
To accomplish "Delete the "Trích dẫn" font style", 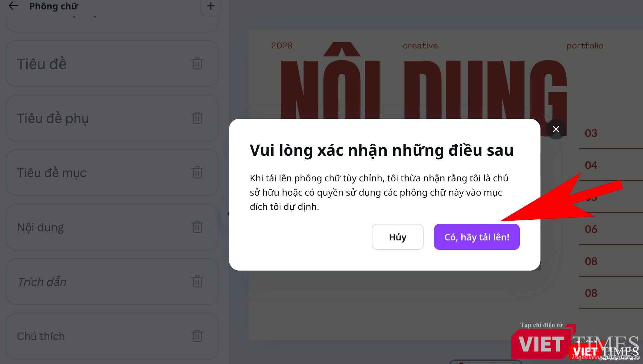I will tap(197, 282).
